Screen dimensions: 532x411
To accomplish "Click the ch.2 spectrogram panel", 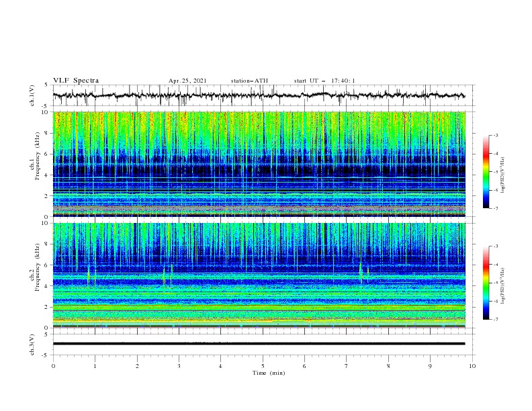I will (x=259, y=275).
